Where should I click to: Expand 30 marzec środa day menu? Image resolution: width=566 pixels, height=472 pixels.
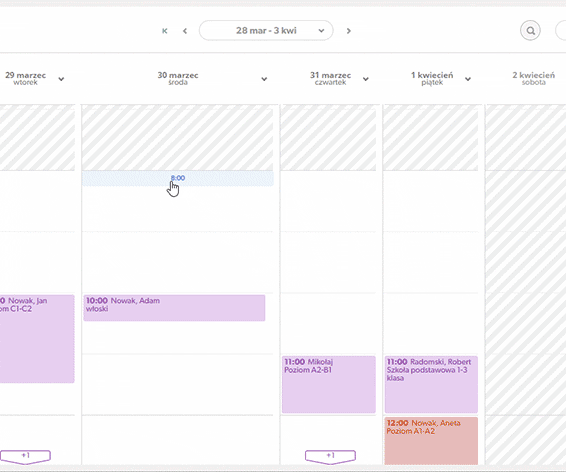264,79
